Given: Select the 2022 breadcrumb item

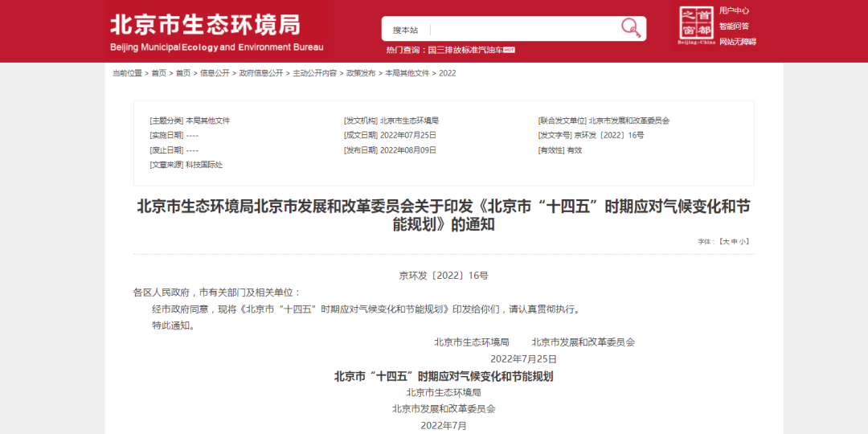Looking at the screenshot, I should click(447, 73).
